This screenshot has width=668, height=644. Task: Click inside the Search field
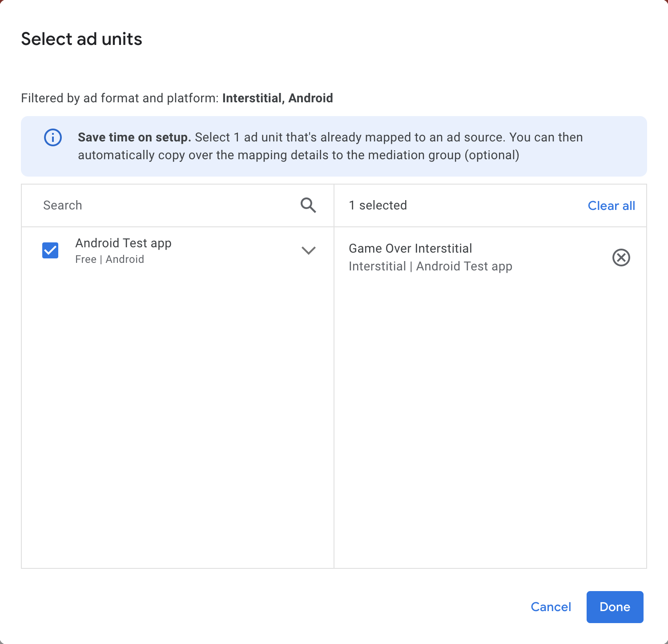coord(133,205)
